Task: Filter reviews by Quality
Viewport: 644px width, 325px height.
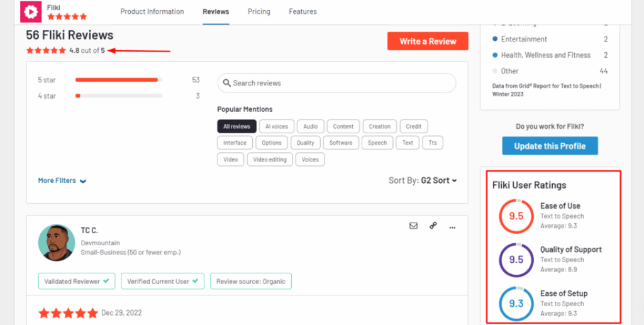Action: tap(305, 143)
